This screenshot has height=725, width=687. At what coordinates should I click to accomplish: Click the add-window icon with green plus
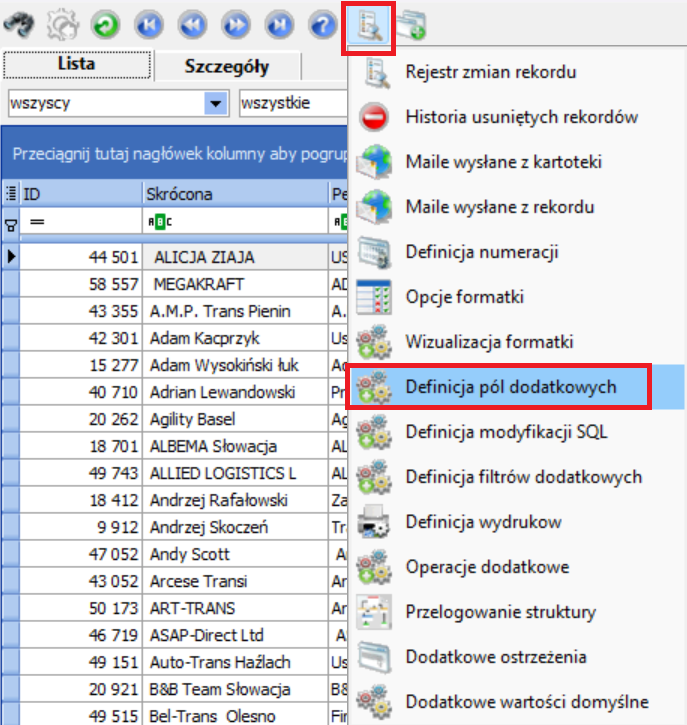click(411, 25)
